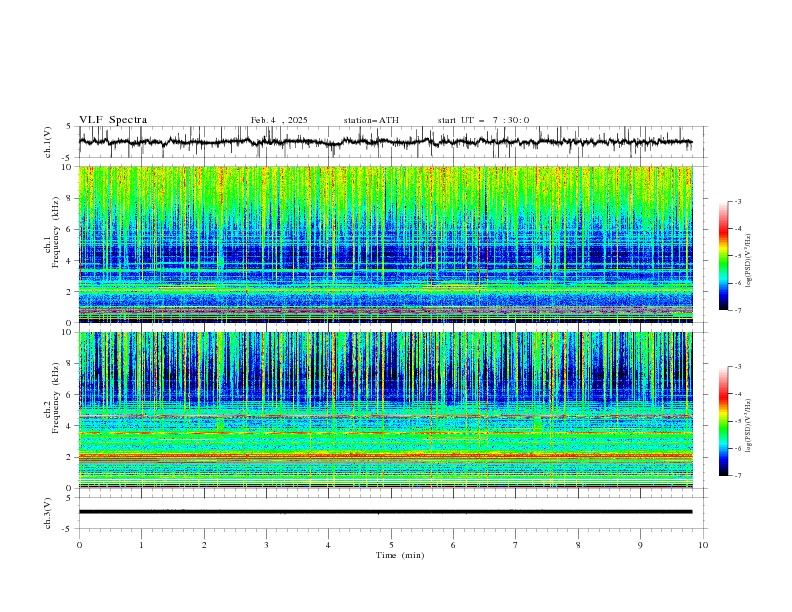Click the ch.1 voltage waveform trace panel

point(392,142)
